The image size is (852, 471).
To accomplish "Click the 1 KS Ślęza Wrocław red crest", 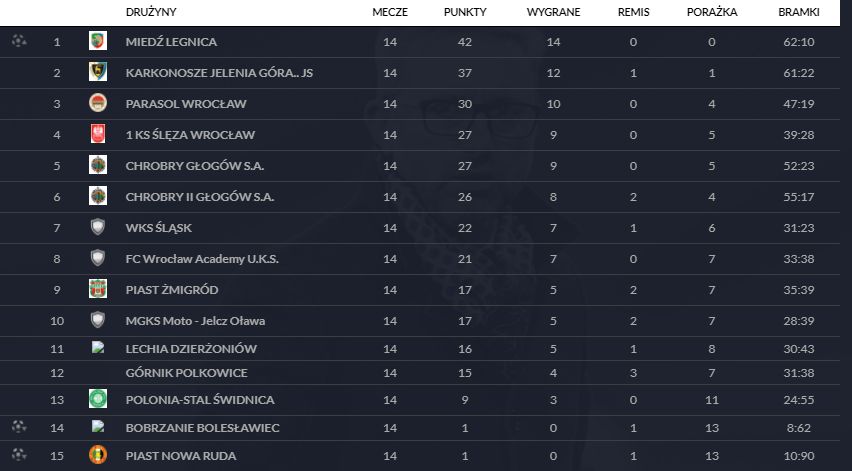I will point(98,134).
